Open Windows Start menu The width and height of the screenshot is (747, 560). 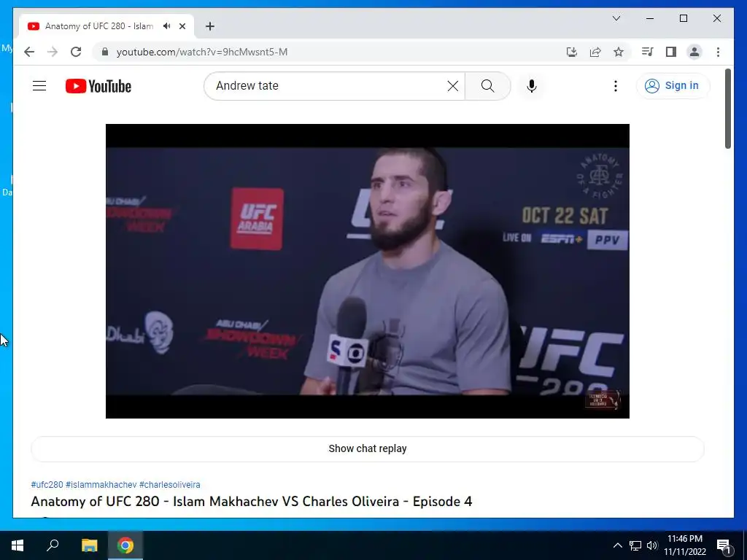pyautogui.click(x=18, y=545)
